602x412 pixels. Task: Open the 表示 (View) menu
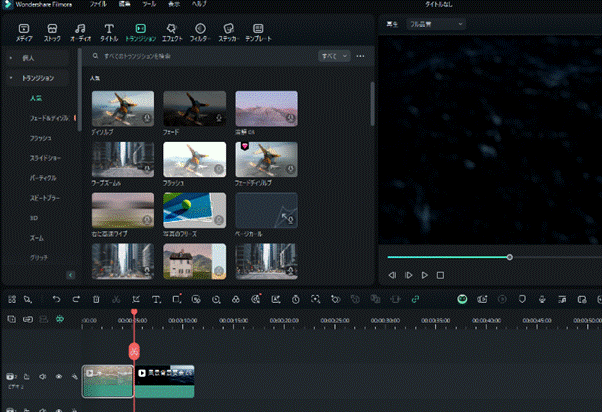pyautogui.click(x=174, y=4)
